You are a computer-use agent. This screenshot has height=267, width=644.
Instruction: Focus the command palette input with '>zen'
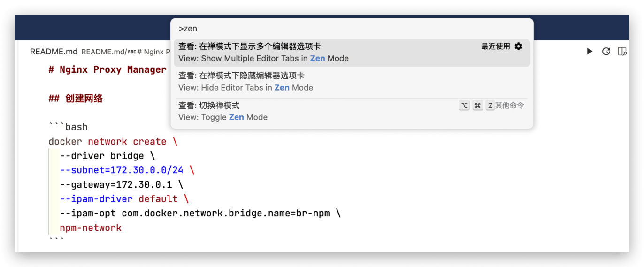(x=351, y=29)
